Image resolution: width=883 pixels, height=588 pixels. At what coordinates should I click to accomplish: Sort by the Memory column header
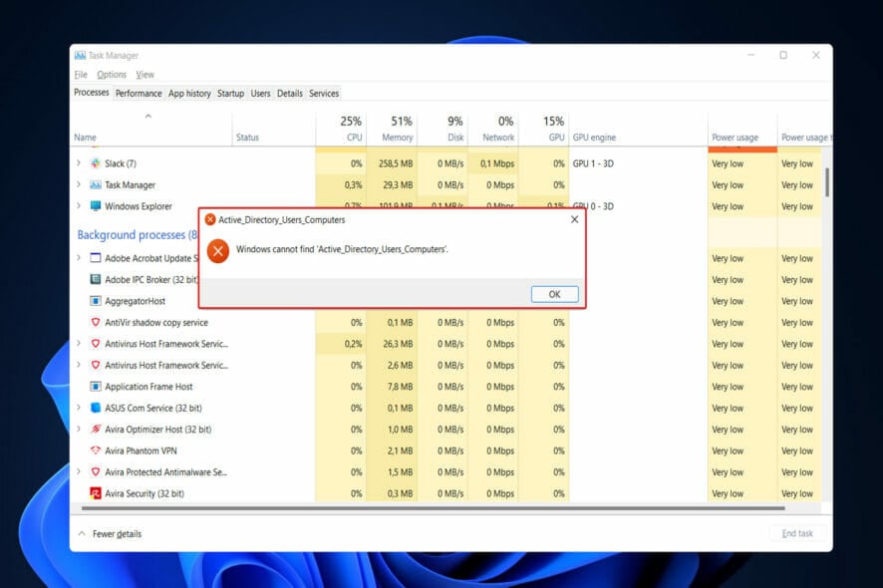click(392, 129)
